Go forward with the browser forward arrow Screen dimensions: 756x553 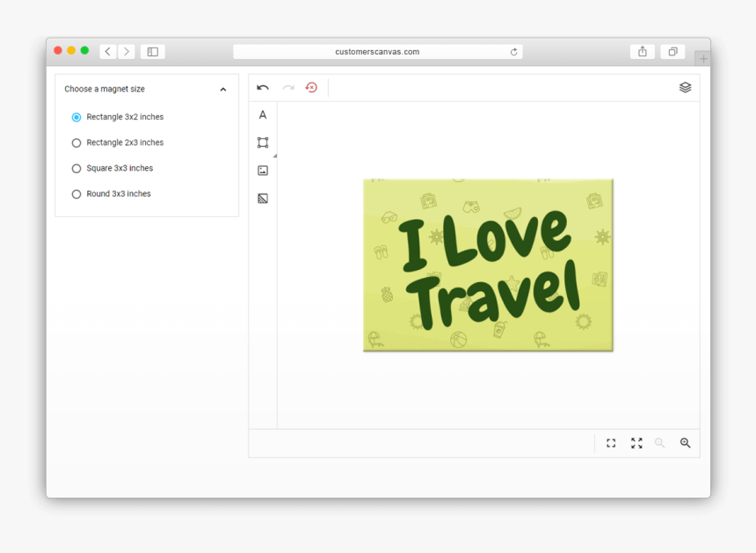coord(127,52)
